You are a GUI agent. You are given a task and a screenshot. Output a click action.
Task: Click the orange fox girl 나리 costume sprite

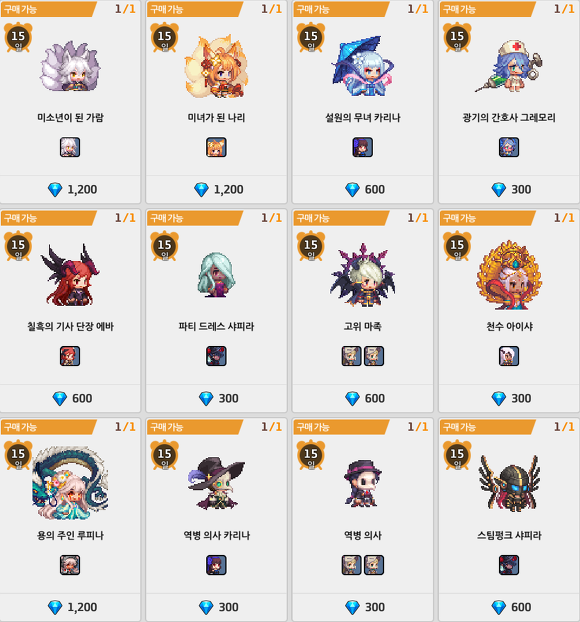pos(216,67)
